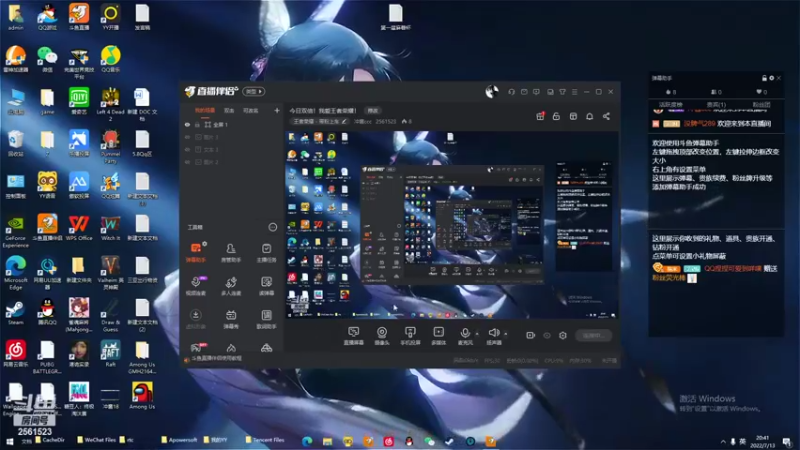Image resolution: width=800 pixels, height=450 pixels.
Task: Click the notification bell icon
Action: 589,116
